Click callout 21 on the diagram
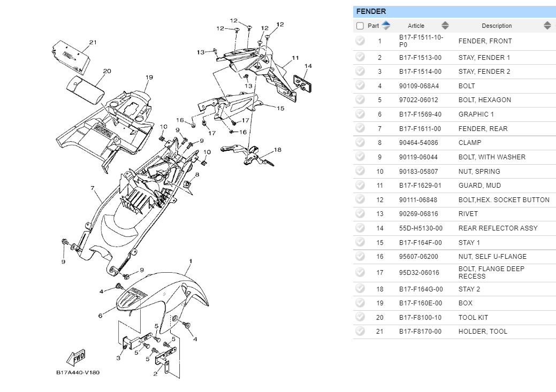Image resolution: width=556 pixels, height=392 pixels. [93, 42]
